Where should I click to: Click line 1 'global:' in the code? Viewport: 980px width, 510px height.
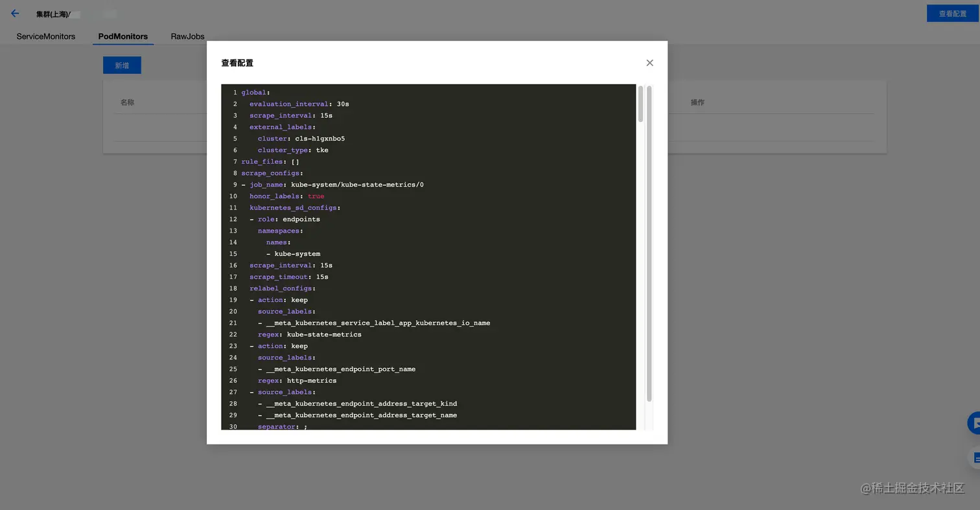(x=256, y=93)
